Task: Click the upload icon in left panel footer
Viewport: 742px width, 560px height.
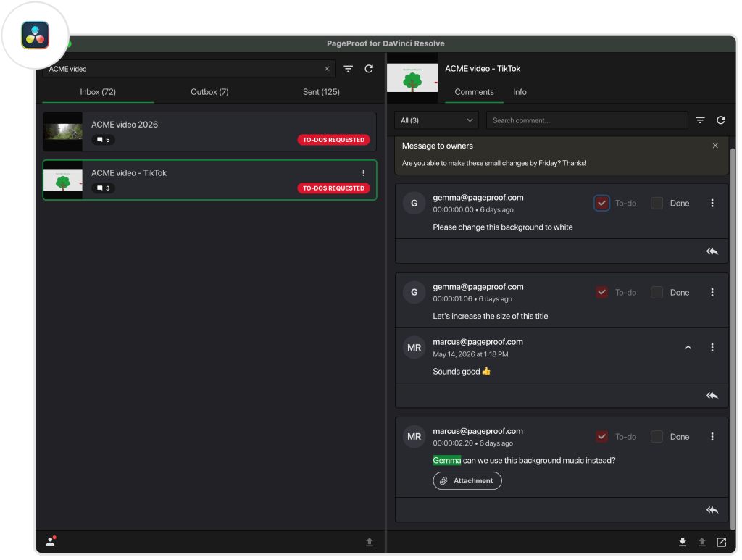Action: [370, 542]
